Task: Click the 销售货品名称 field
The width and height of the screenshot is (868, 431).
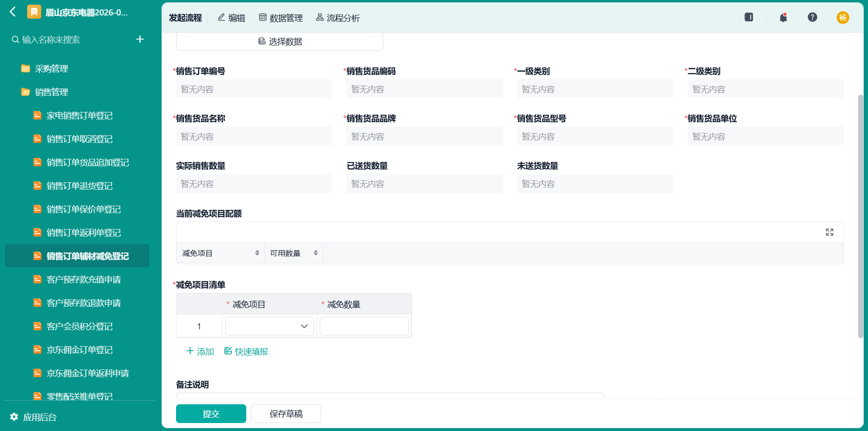Action: (x=254, y=136)
